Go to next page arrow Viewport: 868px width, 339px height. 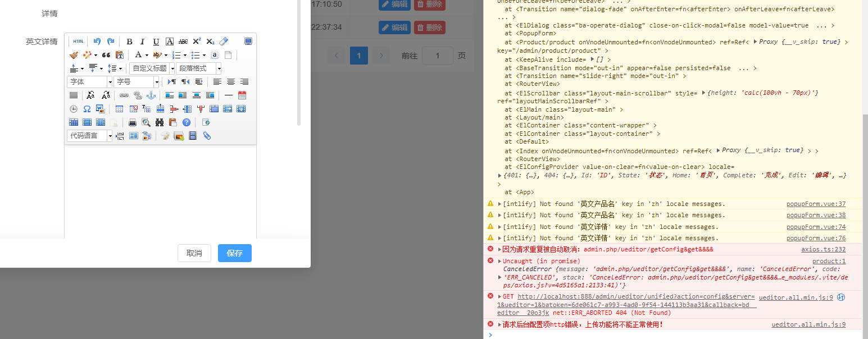[x=381, y=56]
